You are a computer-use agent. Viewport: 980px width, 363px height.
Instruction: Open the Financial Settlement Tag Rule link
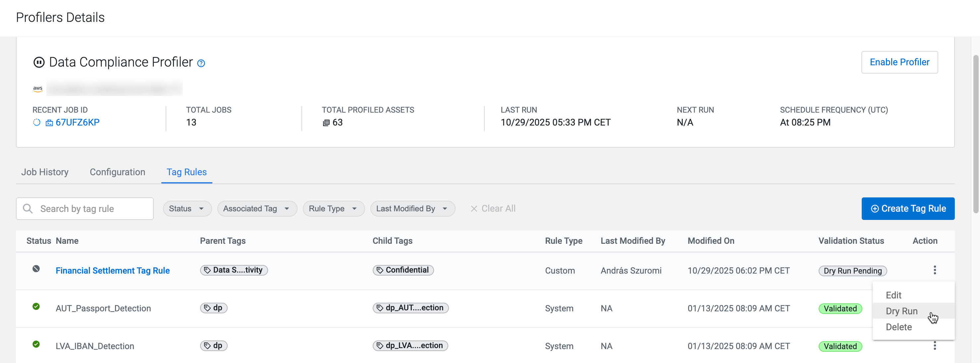point(113,271)
